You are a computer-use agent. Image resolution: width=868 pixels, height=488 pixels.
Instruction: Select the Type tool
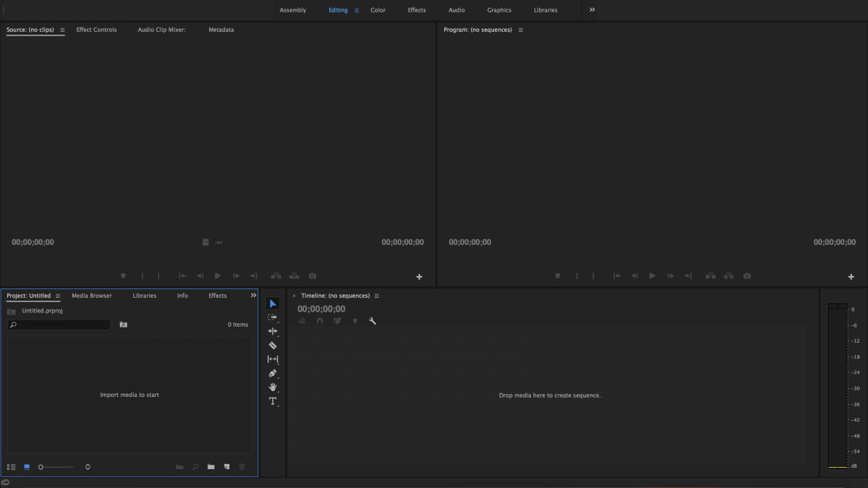(273, 401)
